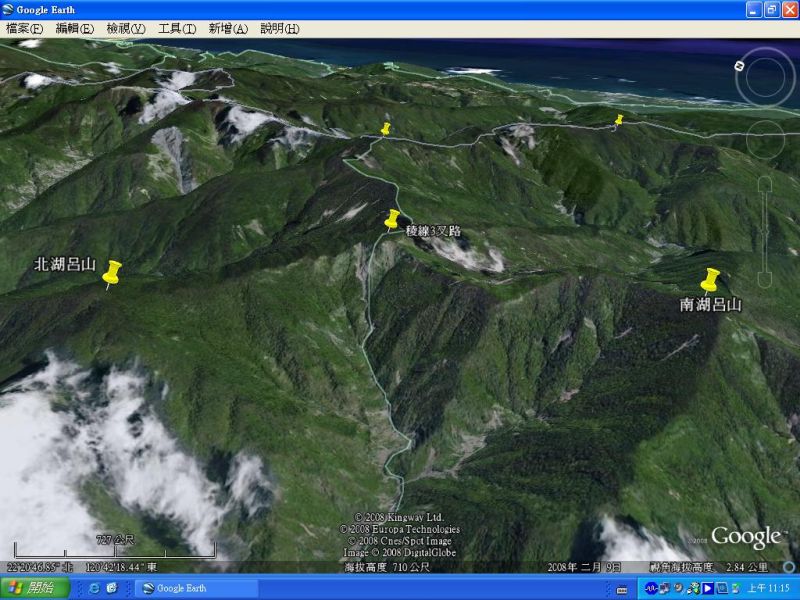800x600 pixels.
Task: Click the north N marker on the compass ring
Action: pos(739,66)
